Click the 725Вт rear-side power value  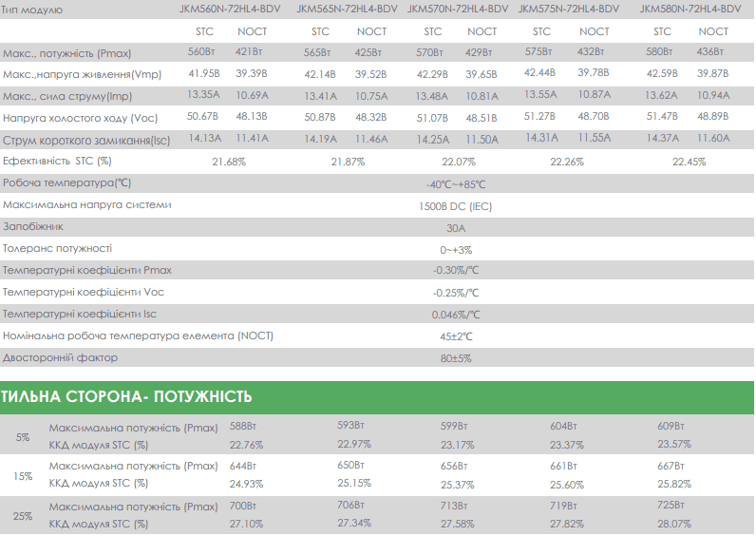(x=671, y=507)
